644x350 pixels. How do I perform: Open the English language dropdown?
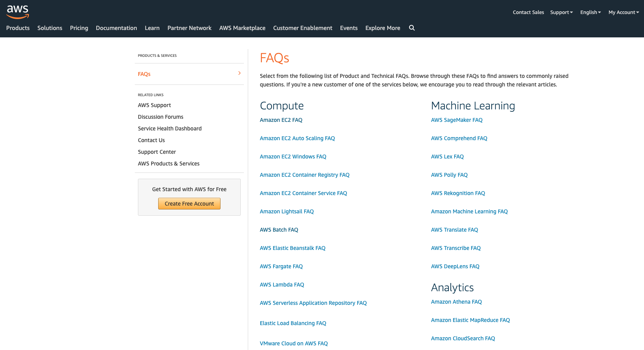pyautogui.click(x=590, y=12)
